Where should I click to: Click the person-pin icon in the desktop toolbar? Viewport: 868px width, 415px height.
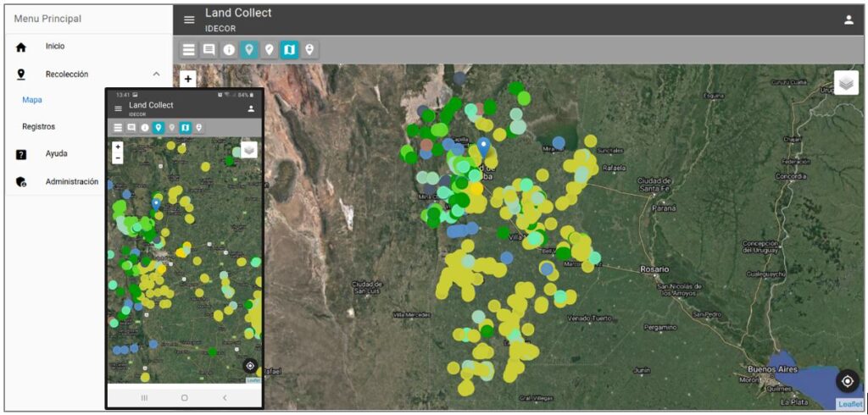[x=309, y=50]
